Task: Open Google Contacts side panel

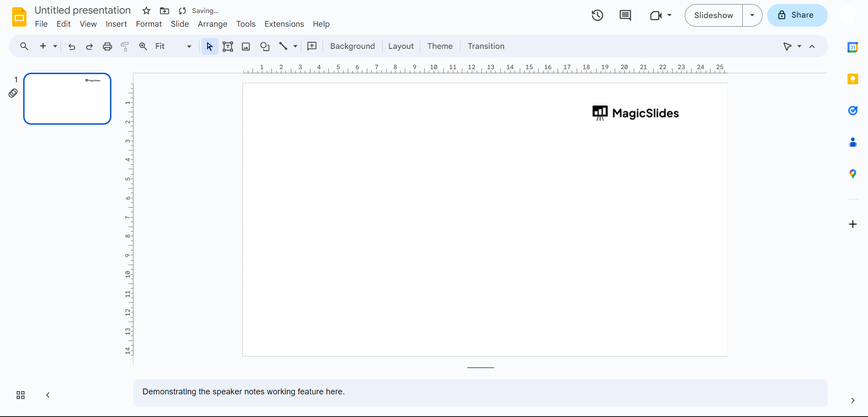Action: tap(853, 142)
